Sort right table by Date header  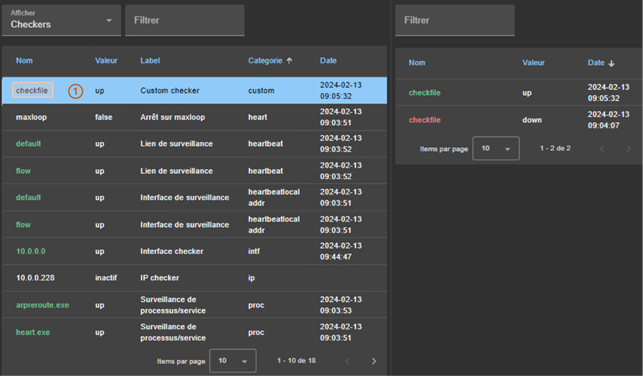coord(596,63)
